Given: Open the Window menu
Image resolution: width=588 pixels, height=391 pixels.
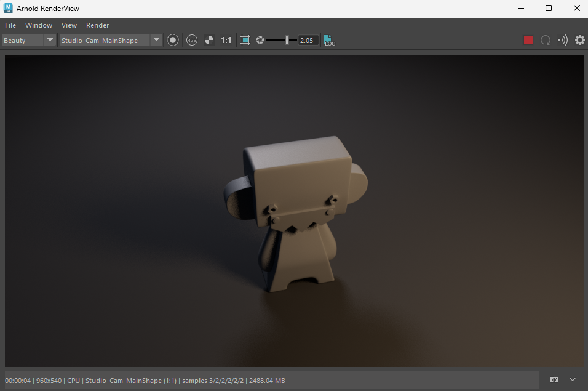Looking at the screenshot, I should [39, 25].
